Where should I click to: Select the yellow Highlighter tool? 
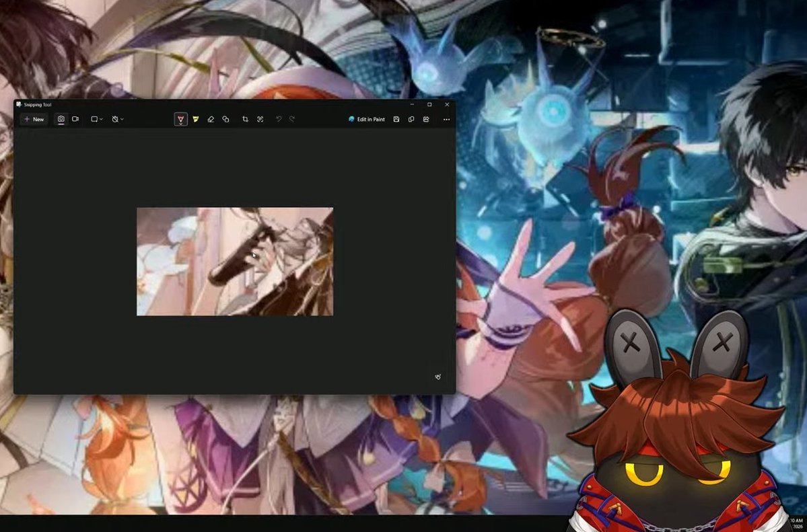(196, 119)
